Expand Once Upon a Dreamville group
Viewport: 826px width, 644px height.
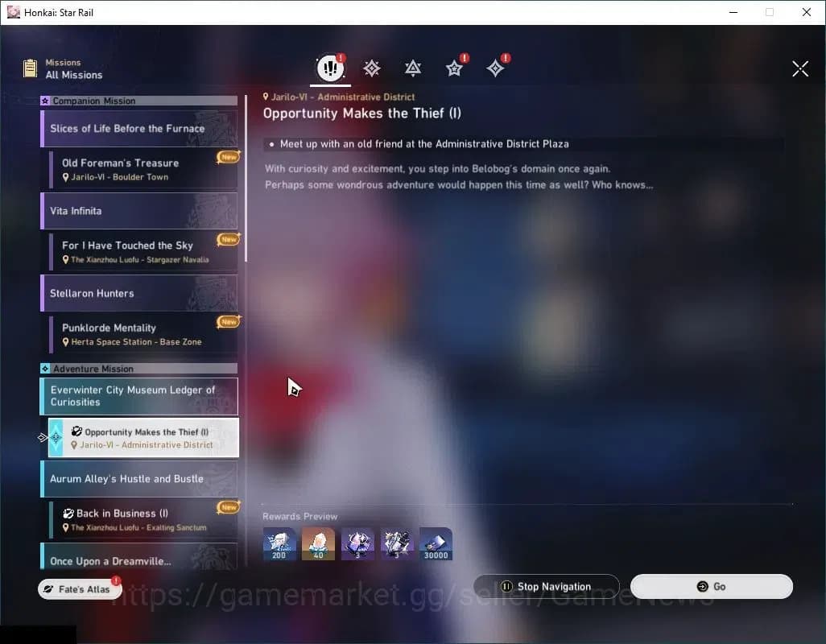[138, 556]
